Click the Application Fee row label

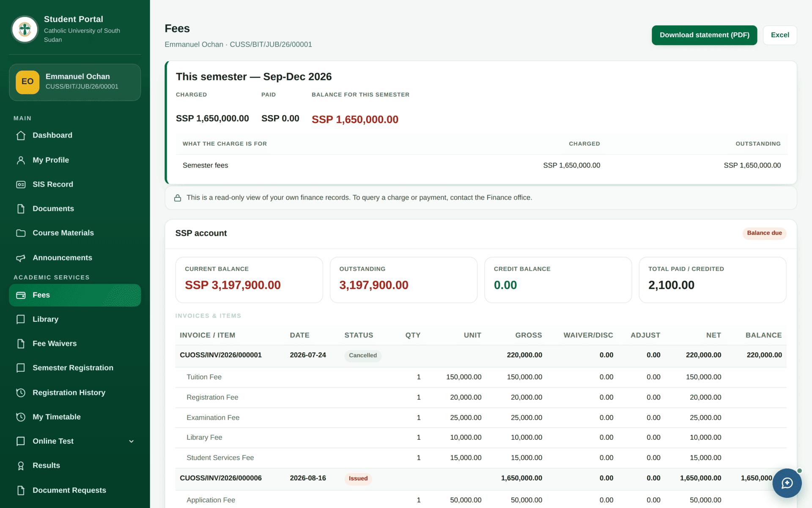click(211, 500)
